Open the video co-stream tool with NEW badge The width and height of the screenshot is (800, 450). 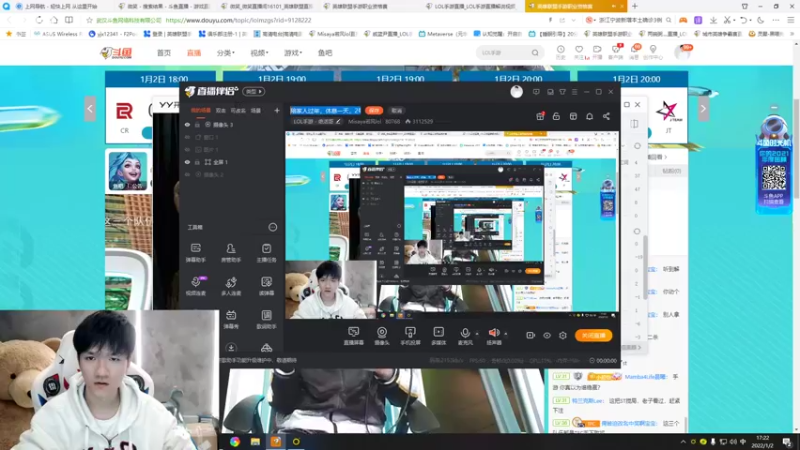196,286
